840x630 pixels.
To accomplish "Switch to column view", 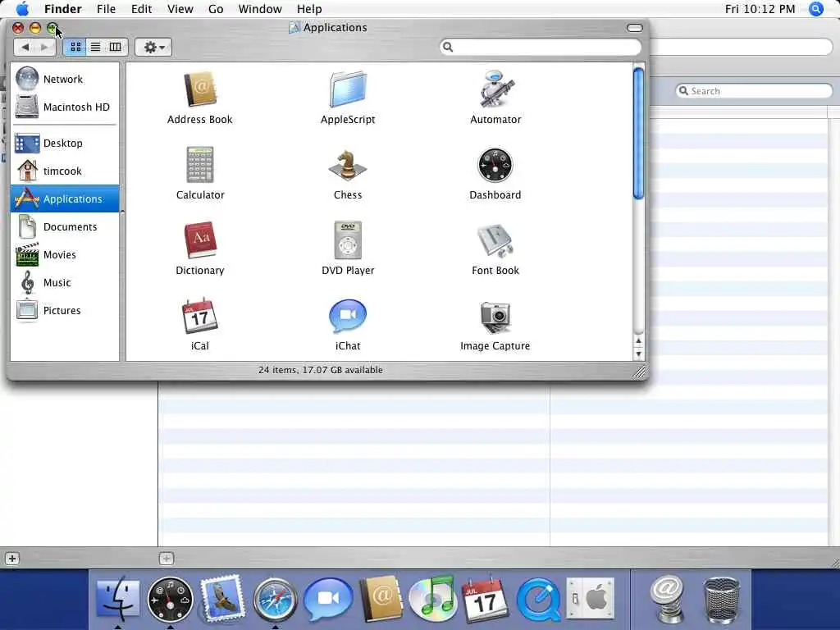I will pos(115,47).
